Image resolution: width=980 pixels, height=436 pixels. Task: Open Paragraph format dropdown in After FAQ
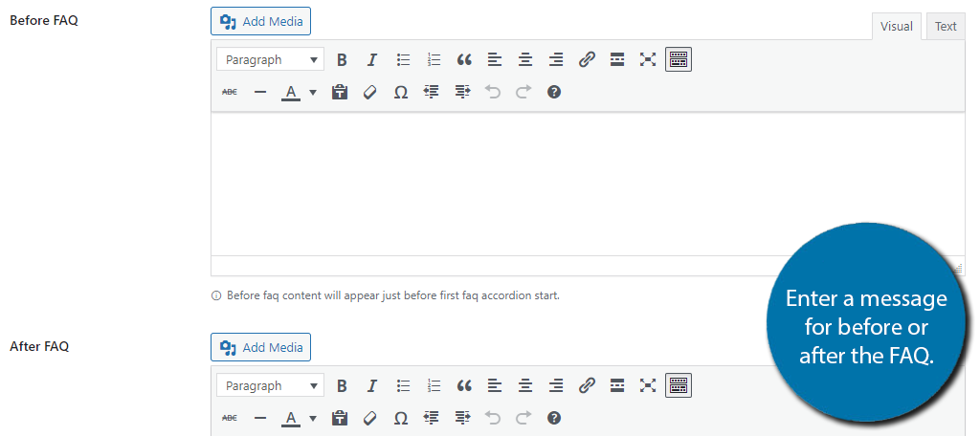[x=270, y=385]
